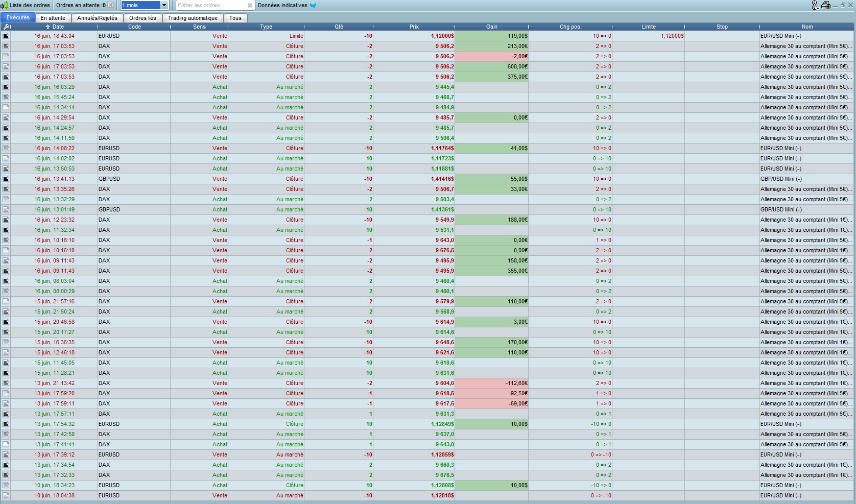Screen dimensions: 856x504
Task: Restore the window using the restore button
Action: [x=843, y=5]
